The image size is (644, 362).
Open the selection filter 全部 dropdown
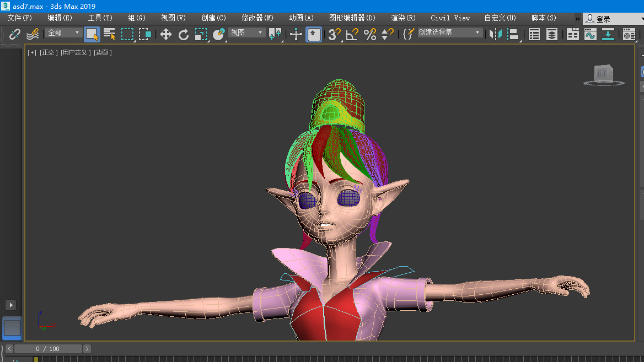click(63, 33)
